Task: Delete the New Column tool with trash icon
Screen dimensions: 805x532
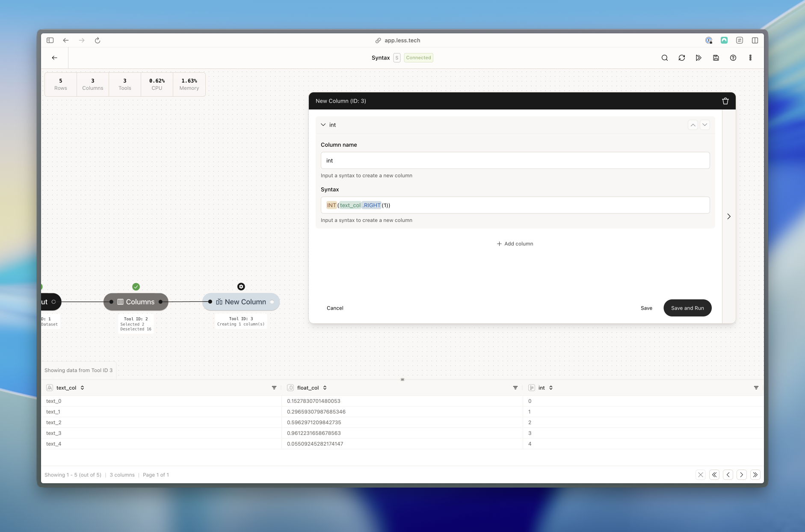Action: pos(725,101)
